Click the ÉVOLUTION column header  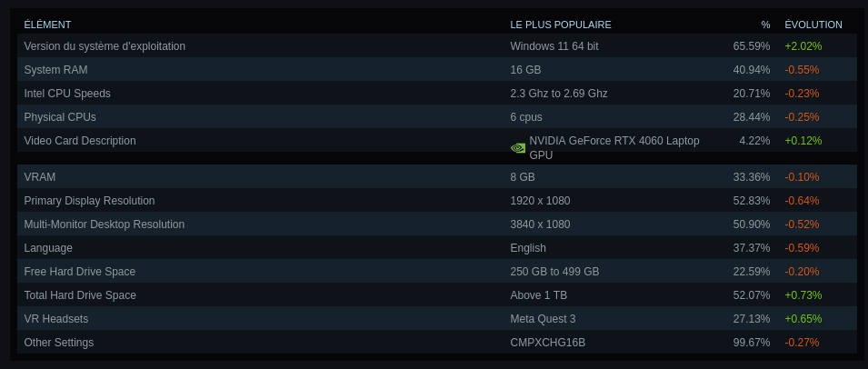click(x=813, y=25)
